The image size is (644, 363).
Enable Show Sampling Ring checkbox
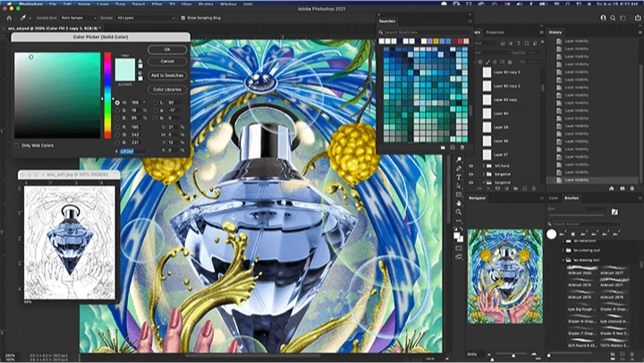point(183,18)
